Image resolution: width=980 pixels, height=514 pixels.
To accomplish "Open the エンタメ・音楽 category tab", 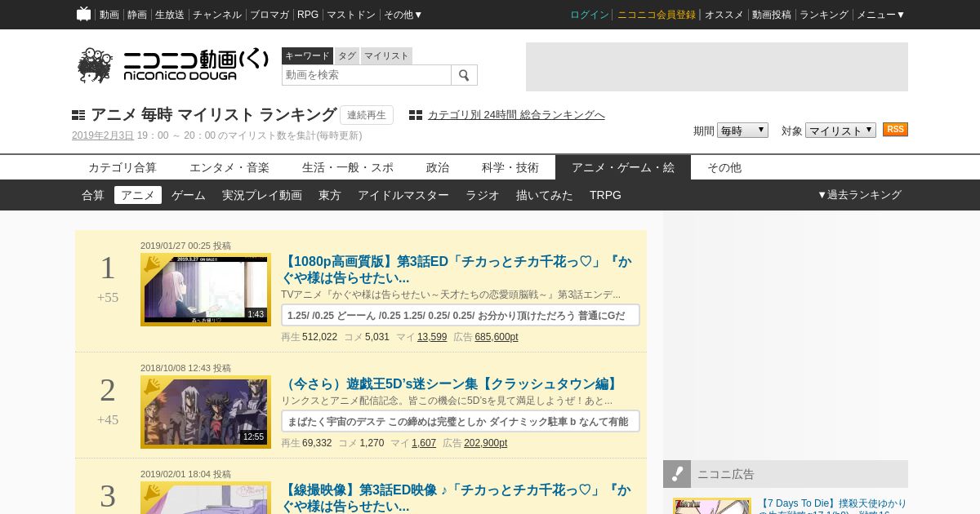I will coord(229,167).
